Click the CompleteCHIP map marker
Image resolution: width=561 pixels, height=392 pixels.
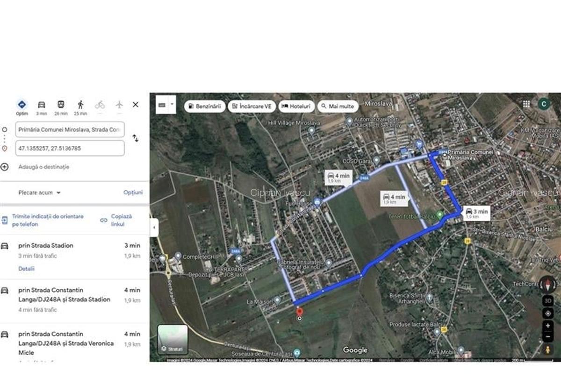click(178, 256)
